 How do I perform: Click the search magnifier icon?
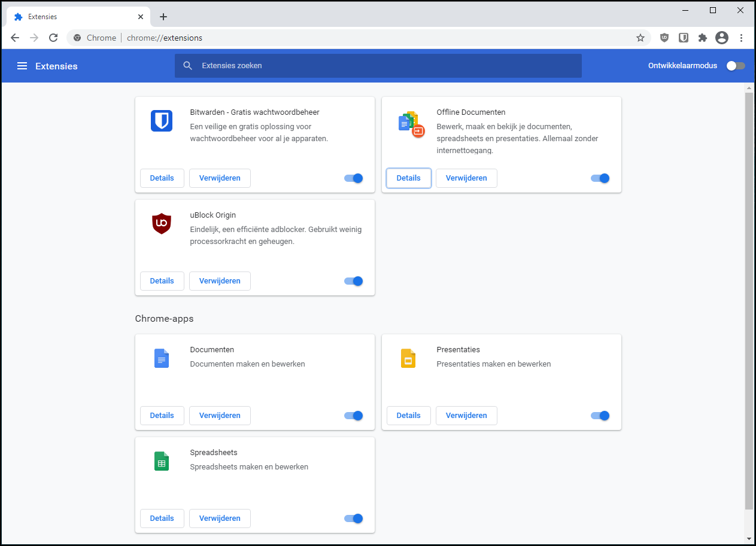tap(188, 66)
